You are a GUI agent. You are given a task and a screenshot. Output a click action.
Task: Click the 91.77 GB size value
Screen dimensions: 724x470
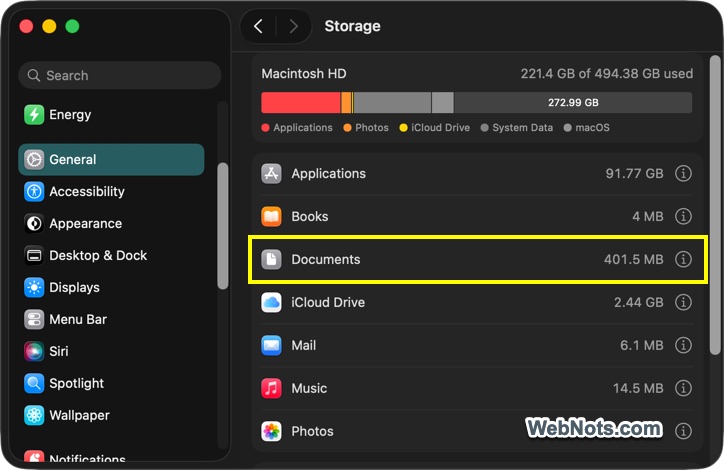(x=634, y=174)
